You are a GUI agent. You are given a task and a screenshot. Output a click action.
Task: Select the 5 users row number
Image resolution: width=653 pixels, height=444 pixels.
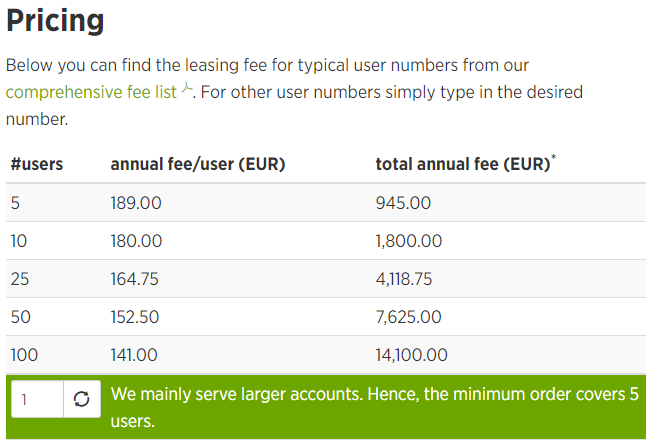(15, 203)
